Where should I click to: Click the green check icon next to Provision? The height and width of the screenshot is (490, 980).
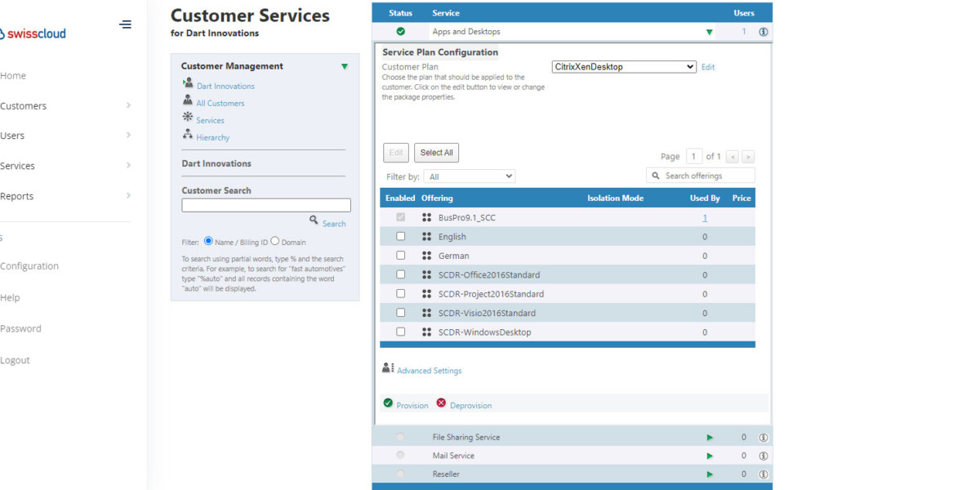387,403
